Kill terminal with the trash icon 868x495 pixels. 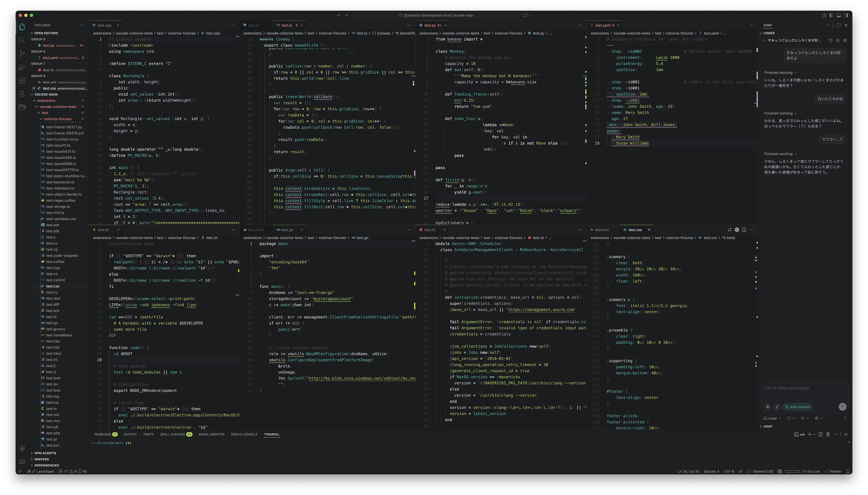pyautogui.click(x=828, y=435)
